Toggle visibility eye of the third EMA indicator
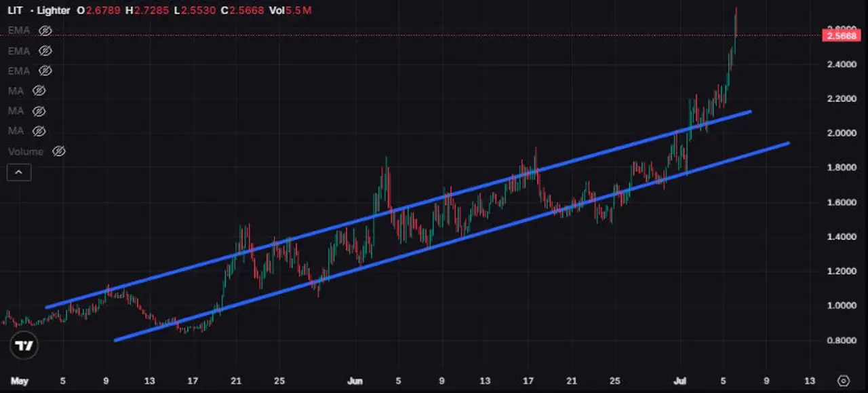Viewport: 868px width, 393px height. tap(45, 71)
